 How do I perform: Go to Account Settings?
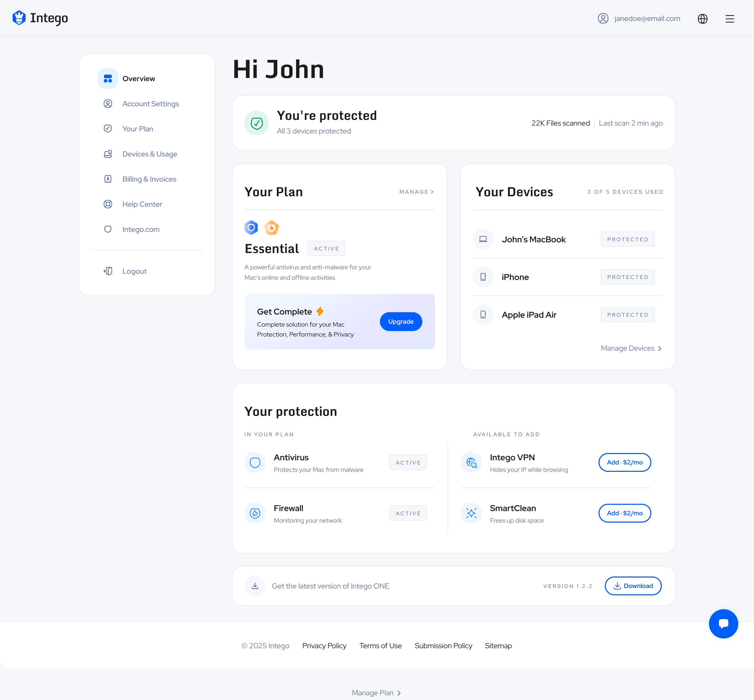(x=151, y=103)
